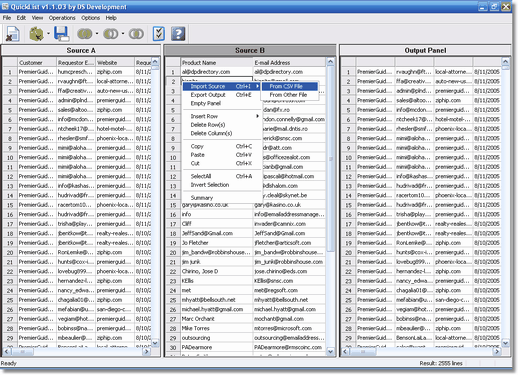Screen dimensions: 518x375
Task: Select row header 16 in Source B
Action: (173, 214)
